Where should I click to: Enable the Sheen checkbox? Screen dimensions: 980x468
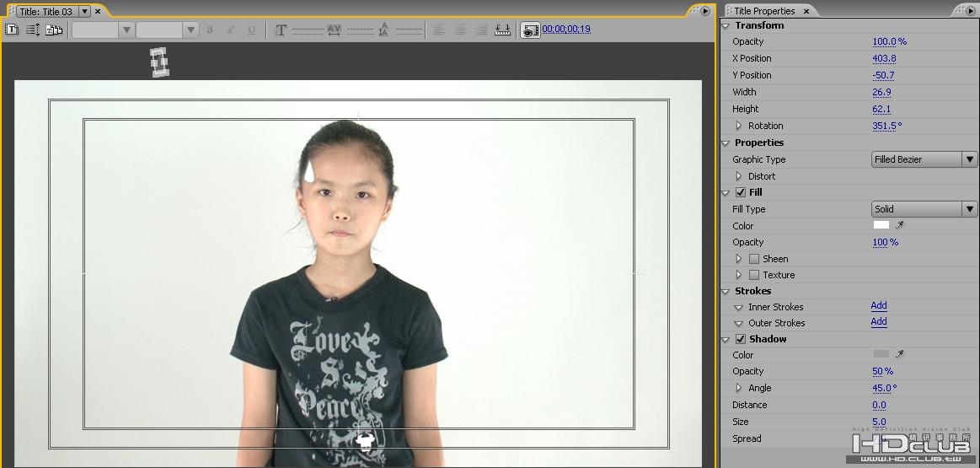pyautogui.click(x=754, y=259)
